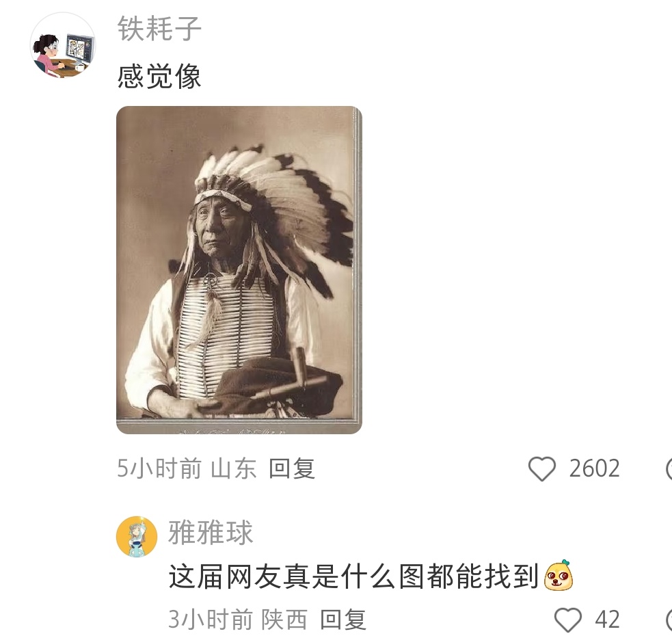Screen dimensions: 672x638
Task: Tap the 5小时前 山东 timestamp
Action: coord(187,468)
